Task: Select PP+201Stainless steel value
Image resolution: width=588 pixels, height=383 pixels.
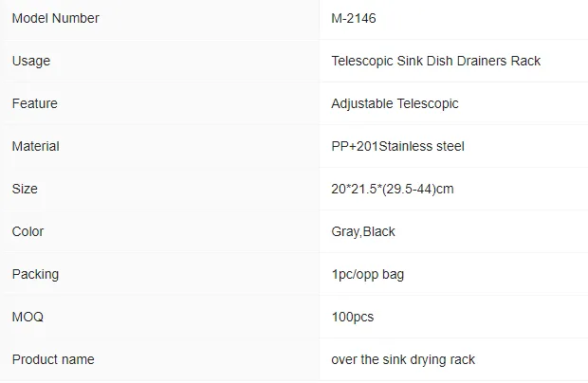Action: tap(398, 146)
